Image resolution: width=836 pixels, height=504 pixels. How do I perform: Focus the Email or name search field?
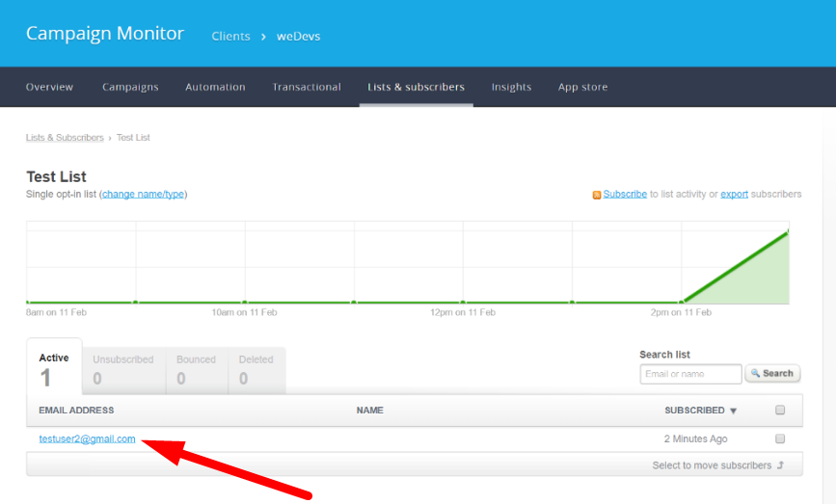pyautogui.click(x=690, y=374)
